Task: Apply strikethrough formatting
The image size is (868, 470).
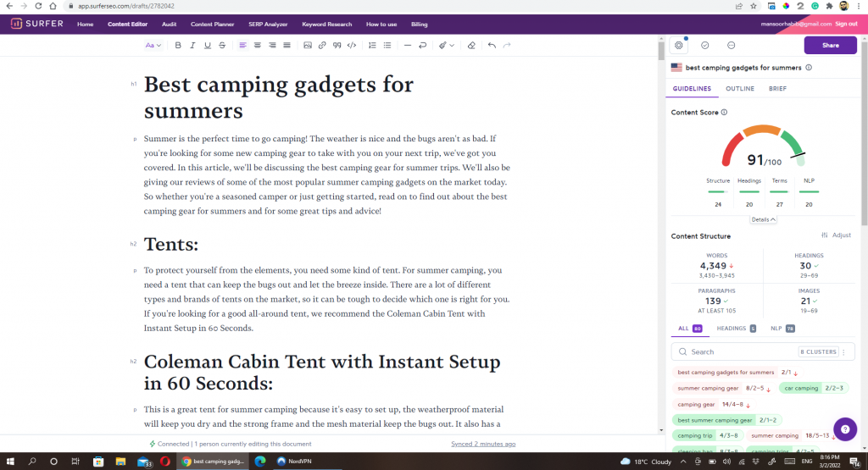Action: (222, 46)
